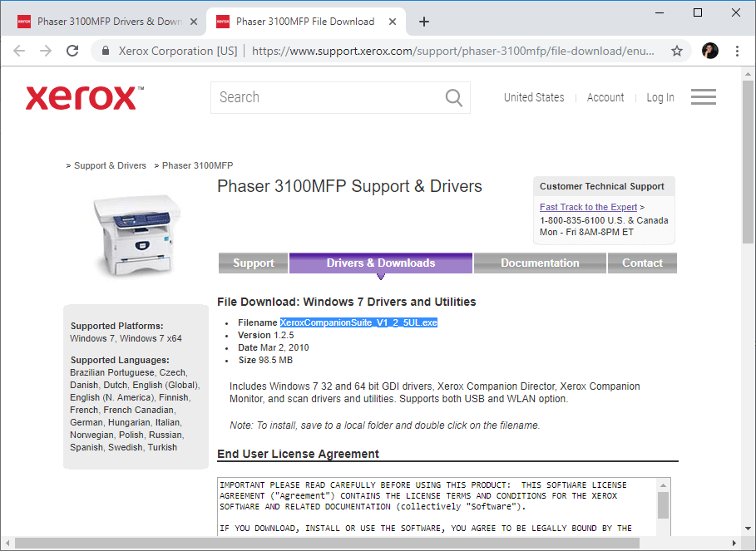
Task: Click the Phaser 3100MFP printer image
Action: click(x=137, y=235)
